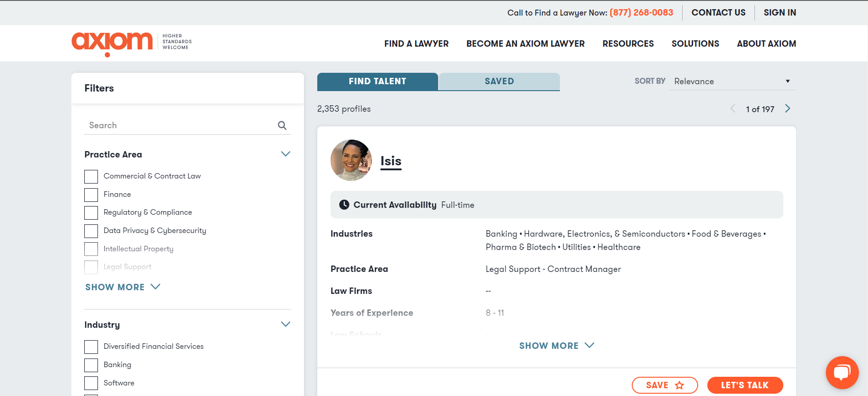Click the search magnifier icon

click(282, 125)
